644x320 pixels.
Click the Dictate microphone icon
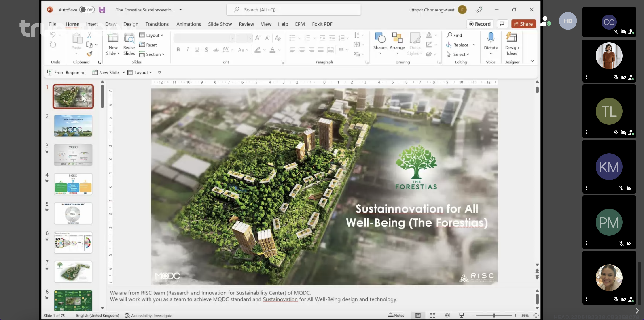[491, 38]
